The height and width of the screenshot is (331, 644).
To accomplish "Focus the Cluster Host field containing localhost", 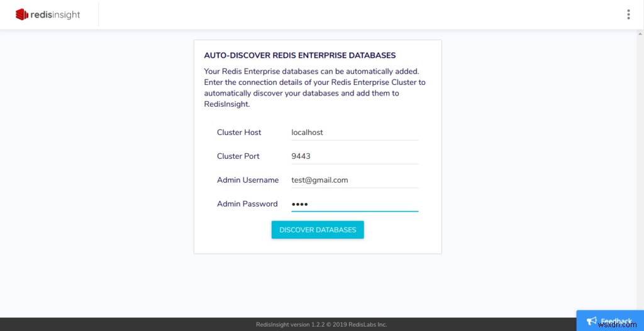I will [355, 133].
